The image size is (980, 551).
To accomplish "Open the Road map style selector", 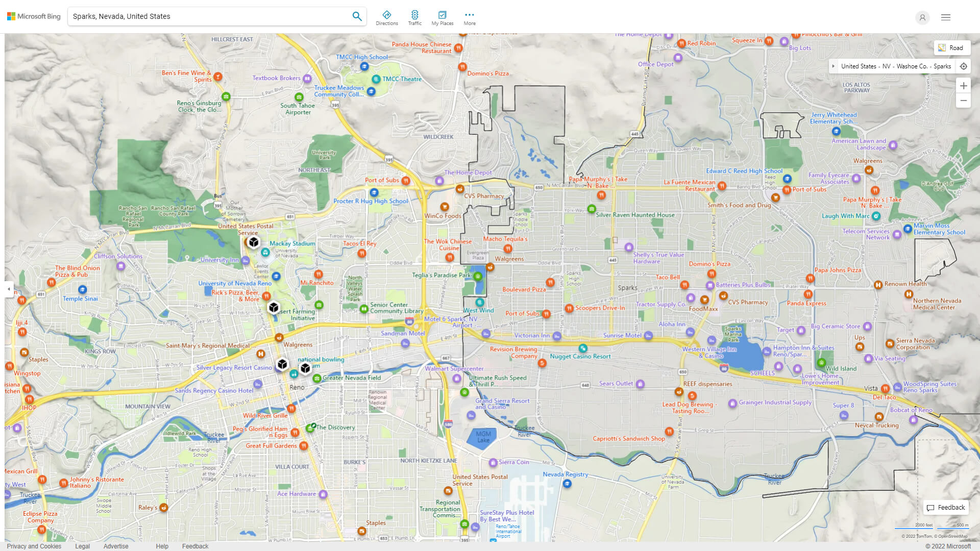I will tap(952, 47).
